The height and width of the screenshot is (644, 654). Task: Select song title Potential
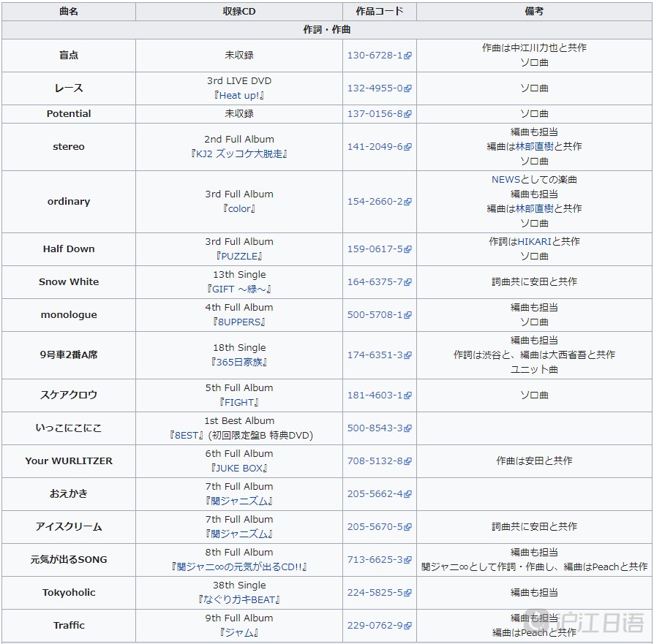tap(69, 114)
